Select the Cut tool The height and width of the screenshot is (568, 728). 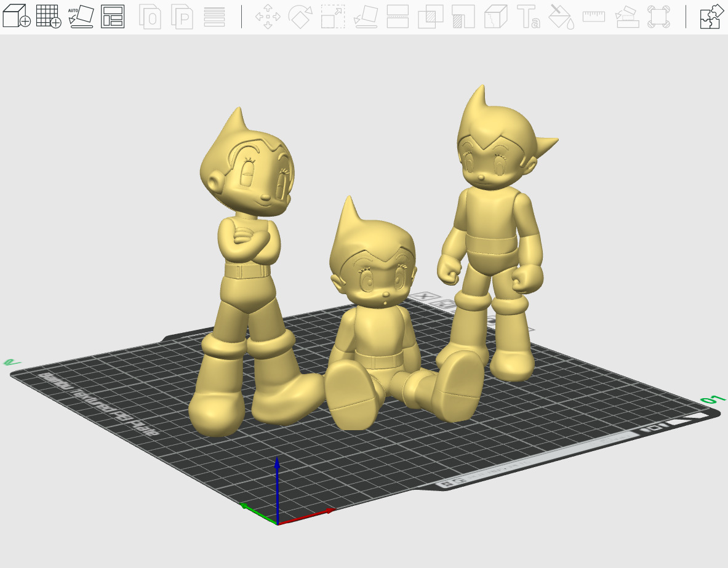coord(398,17)
